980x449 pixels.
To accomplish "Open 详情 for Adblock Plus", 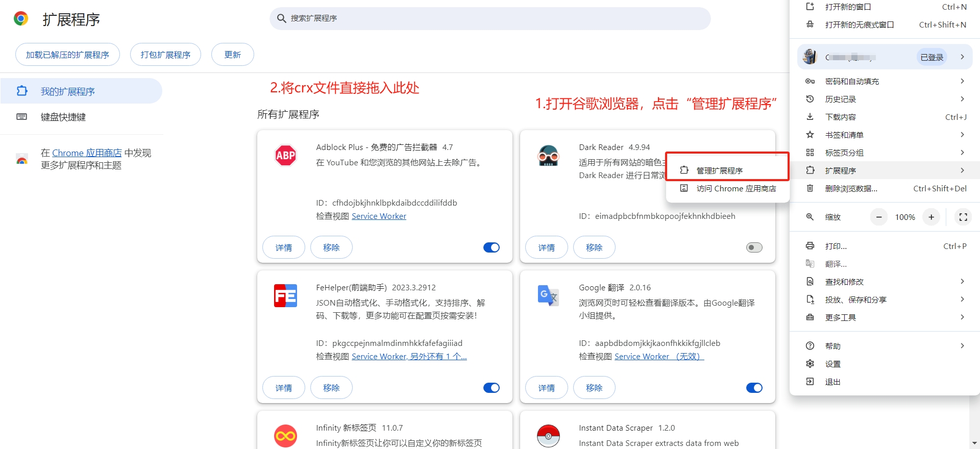I will [x=284, y=247].
